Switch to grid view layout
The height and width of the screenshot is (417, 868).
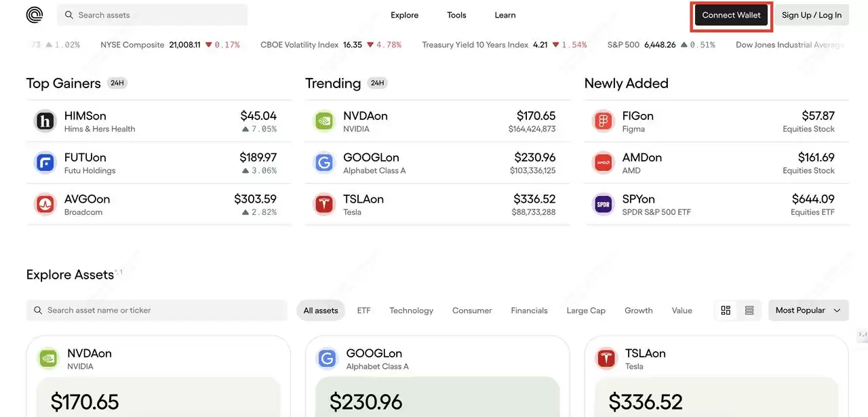tap(726, 310)
